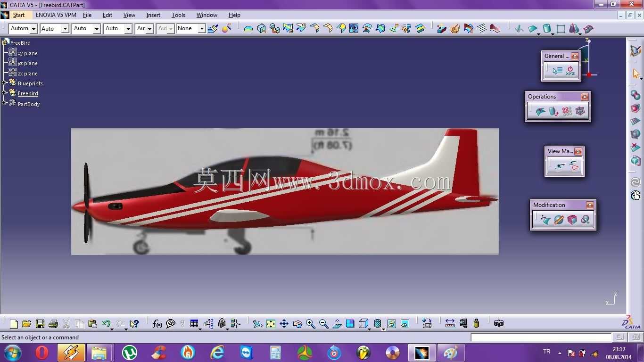The width and height of the screenshot is (644, 362).
Task: Open the None layer dropdown
Action: click(x=202, y=29)
